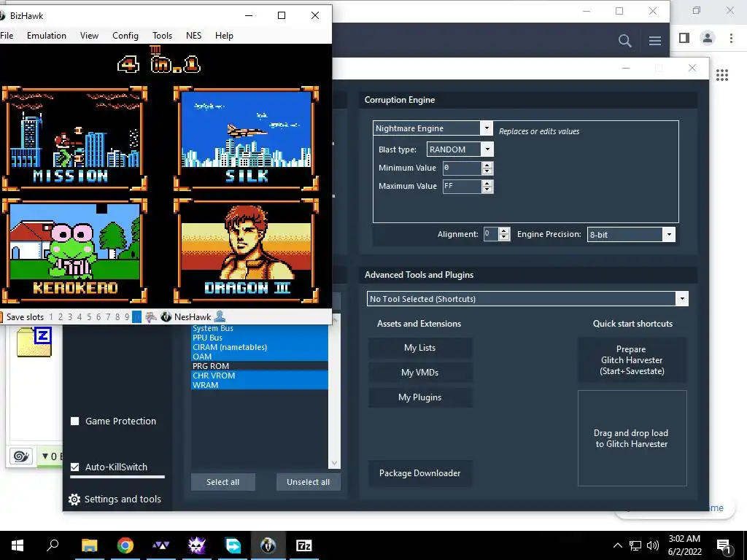
Task: Open the Engine Precision 8-bit dropdown
Action: pyautogui.click(x=669, y=234)
